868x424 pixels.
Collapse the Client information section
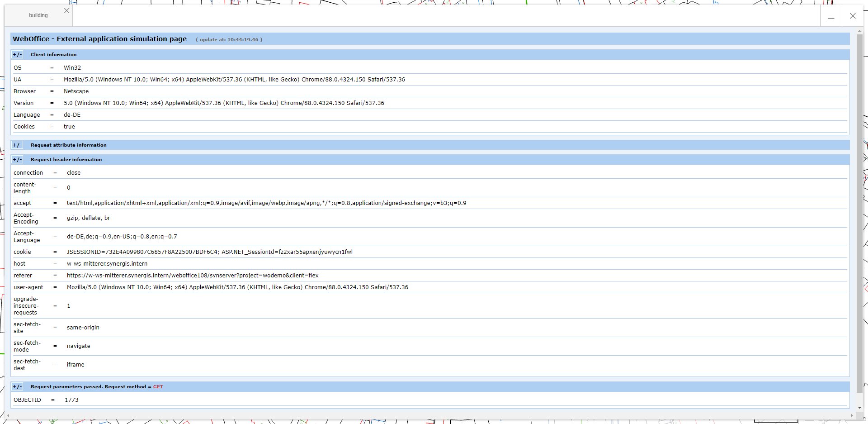point(17,54)
